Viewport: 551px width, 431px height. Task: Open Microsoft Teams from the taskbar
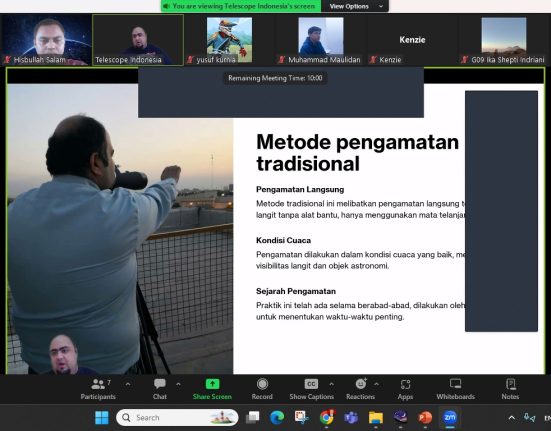(351, 417)
